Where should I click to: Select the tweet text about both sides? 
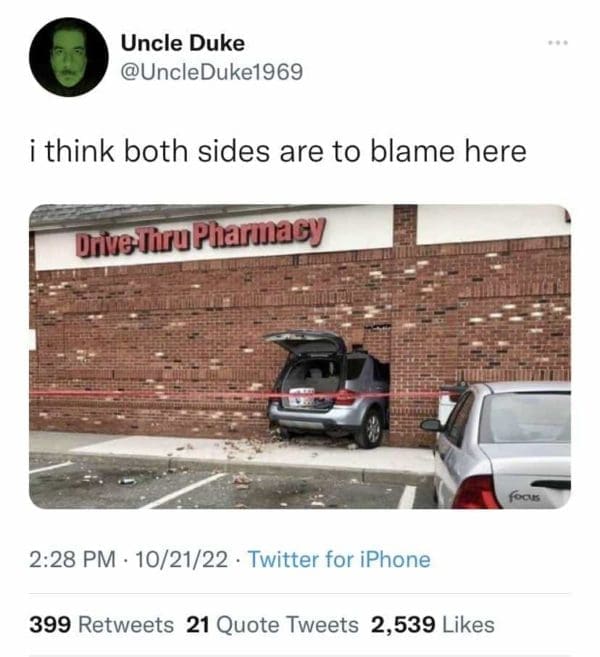click(x=278, y=151)
